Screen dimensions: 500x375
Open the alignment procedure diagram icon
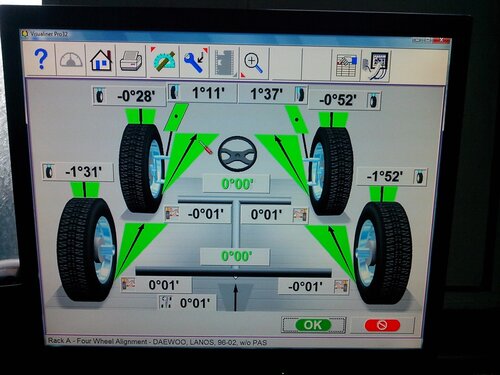[x=375, y=65]
